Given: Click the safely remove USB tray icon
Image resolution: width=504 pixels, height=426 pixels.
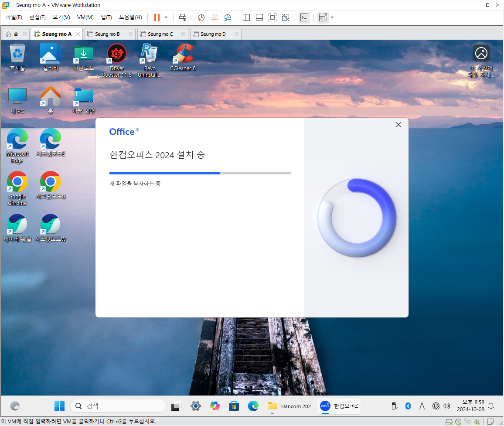Looking at the screenshot, I should pos(395,406).
